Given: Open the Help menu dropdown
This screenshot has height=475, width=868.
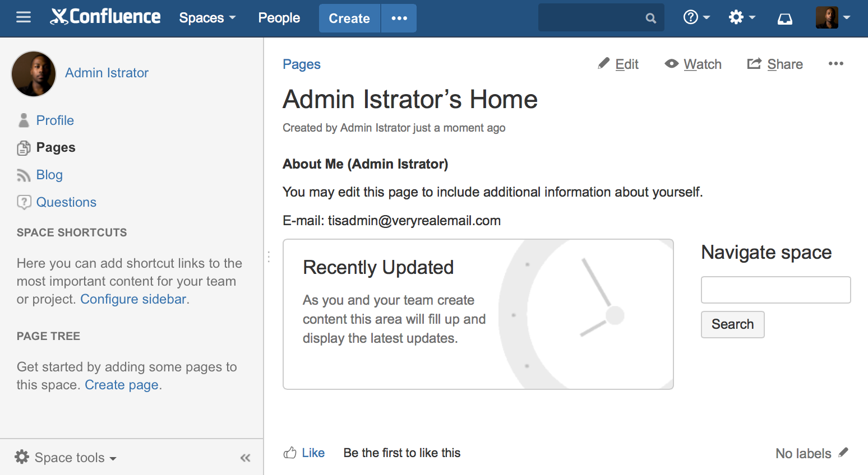Looking at the screenshot, I should pos(696,18).
